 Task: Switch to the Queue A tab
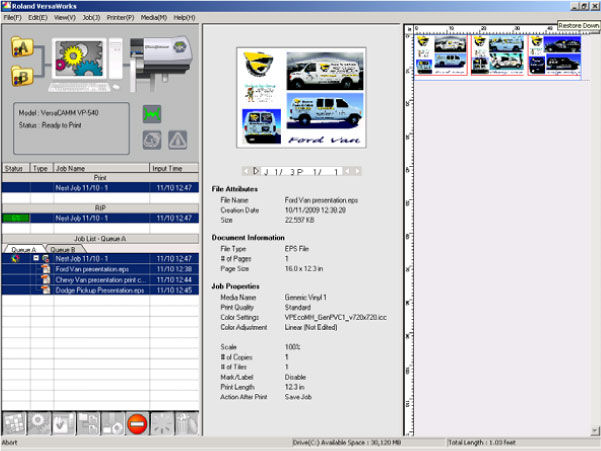pos(23,249)
